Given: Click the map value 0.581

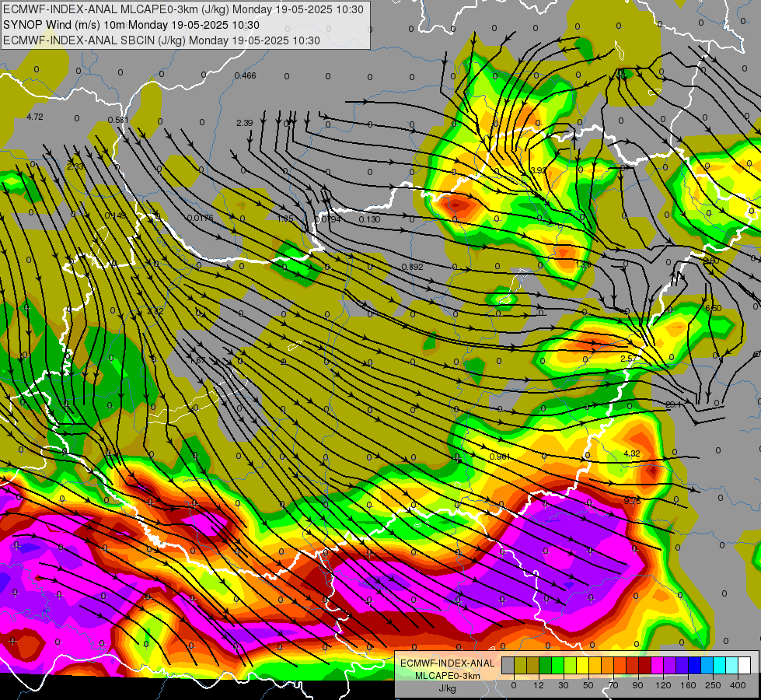Looking at the screenshot, I should click(x=118, y=120).
